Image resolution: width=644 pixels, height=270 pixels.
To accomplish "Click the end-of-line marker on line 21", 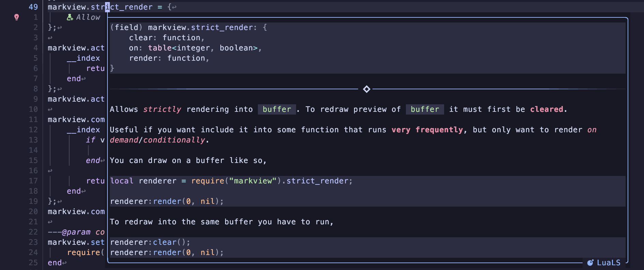I will 50,222.
